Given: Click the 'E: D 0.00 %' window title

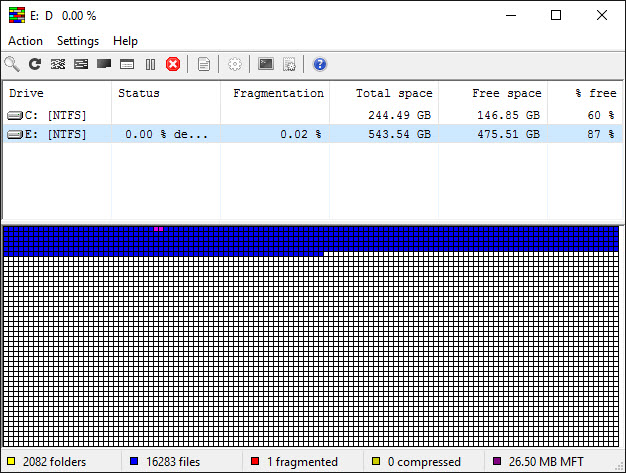Looking at the screenshot, I should point(63,16).
